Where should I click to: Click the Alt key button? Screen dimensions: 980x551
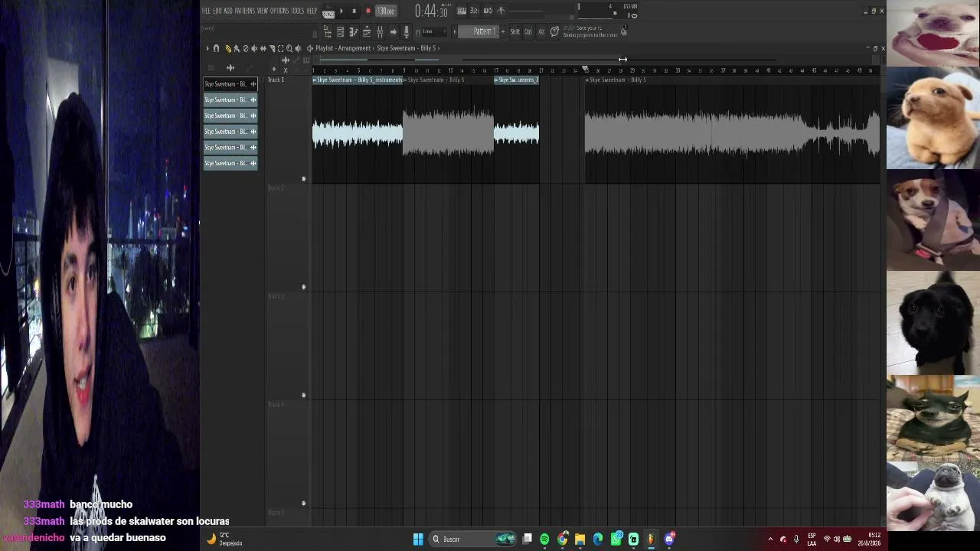(541, 31)
